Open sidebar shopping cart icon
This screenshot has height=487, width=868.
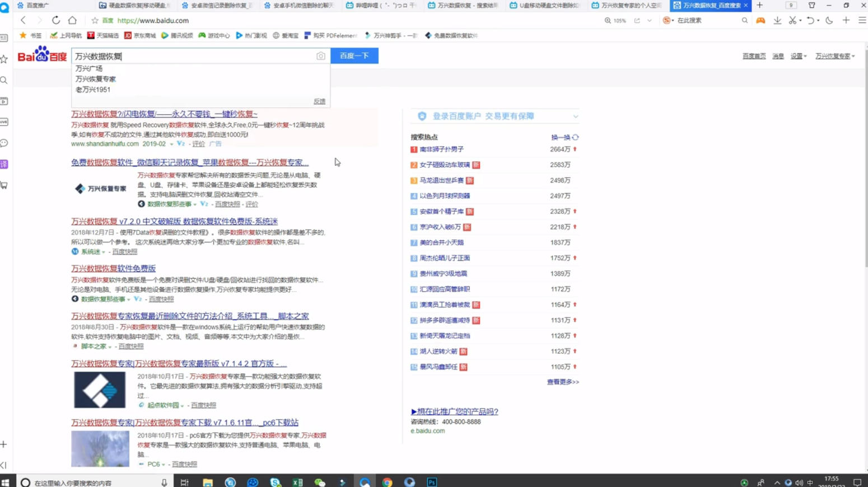pyautogui.click(x=4, y=185)
